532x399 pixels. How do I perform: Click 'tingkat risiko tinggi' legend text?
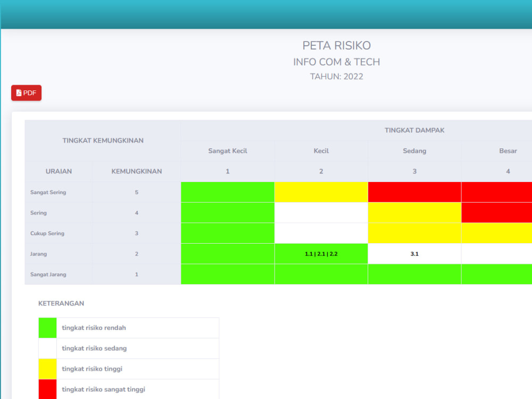click(x=92, y=369)
